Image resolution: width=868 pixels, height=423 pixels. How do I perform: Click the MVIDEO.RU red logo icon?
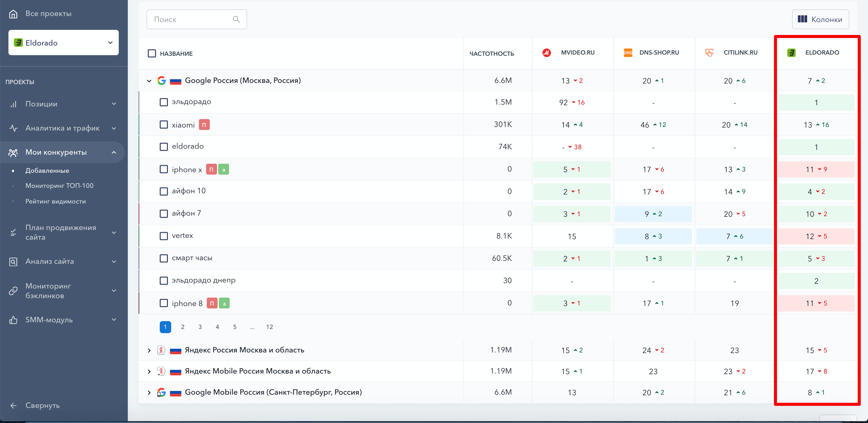(x=546, y=52)
